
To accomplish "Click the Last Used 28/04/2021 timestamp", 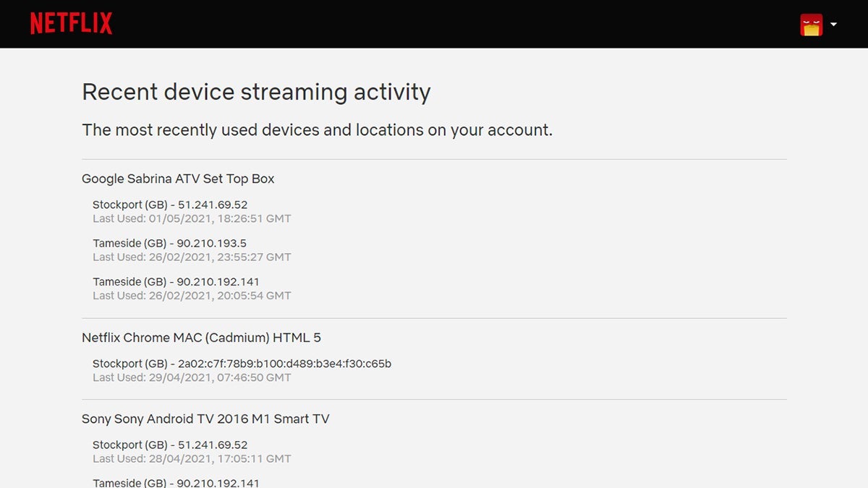I will 192,458.
